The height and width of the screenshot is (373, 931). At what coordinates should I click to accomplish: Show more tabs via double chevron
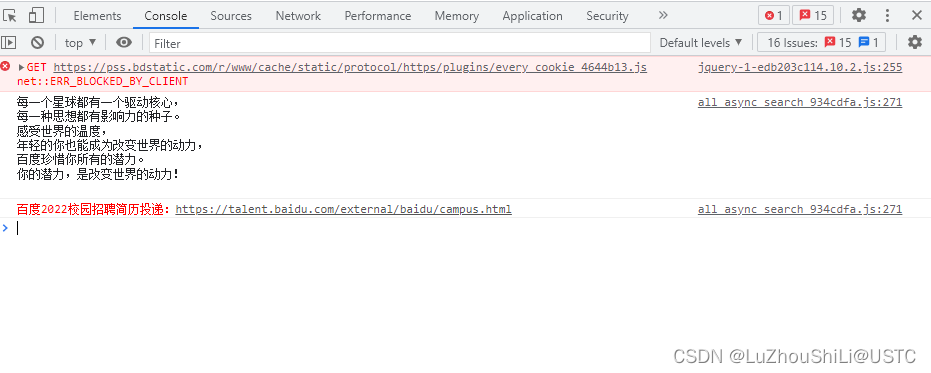tap(663, 15)
